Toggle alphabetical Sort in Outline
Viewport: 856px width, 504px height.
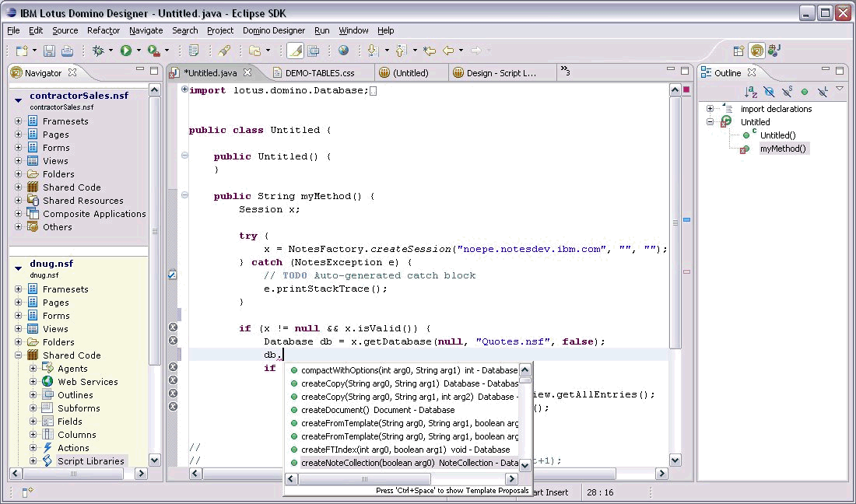pyautogui.click(x=751, y=92)
